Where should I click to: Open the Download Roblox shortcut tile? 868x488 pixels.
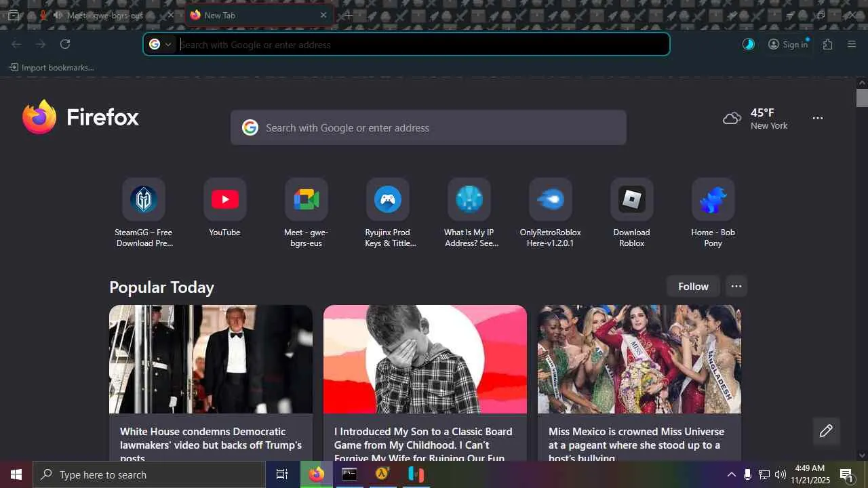(632, 199)
